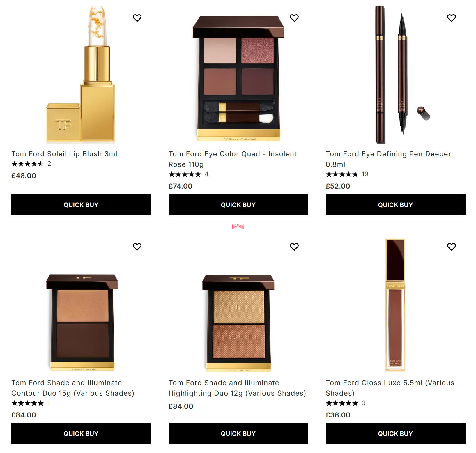Open Shade and Illuminate Highlighting Duo title
The height and width of the screenshot is (453, 476).
[x=237, y=388]
